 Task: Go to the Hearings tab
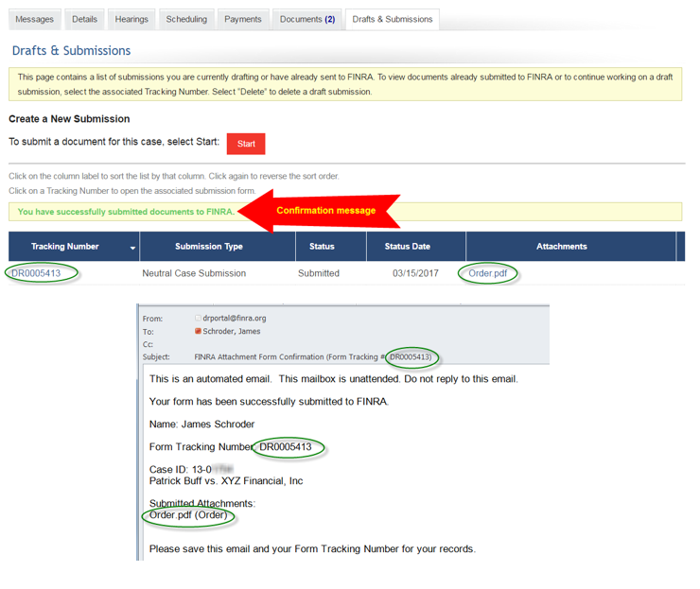coord(131,19)
